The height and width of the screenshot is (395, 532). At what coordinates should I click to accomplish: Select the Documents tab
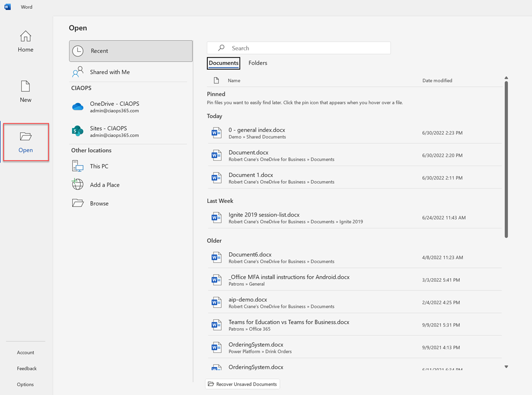pyautogui.click(x=223, y=63)
